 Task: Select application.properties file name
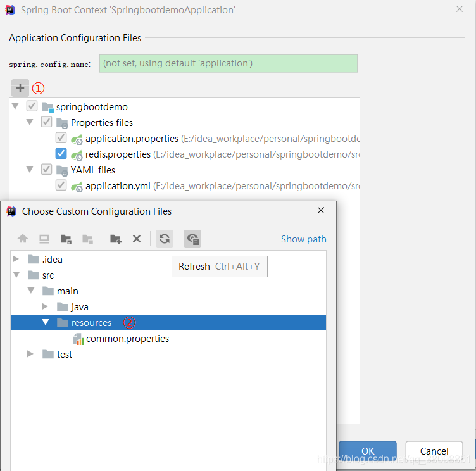tap(132, 139)
